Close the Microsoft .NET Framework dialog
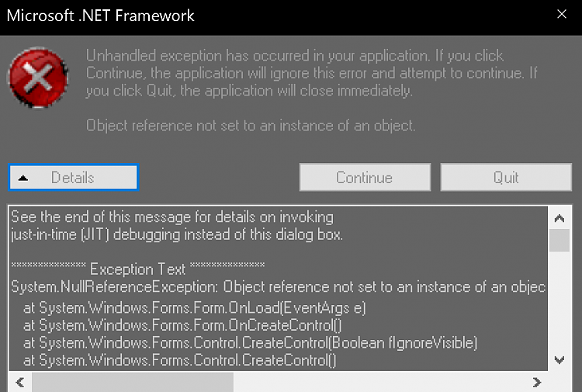Image resolution: width=582 pixels, height=392 pixels. click(x=562, y=14)
